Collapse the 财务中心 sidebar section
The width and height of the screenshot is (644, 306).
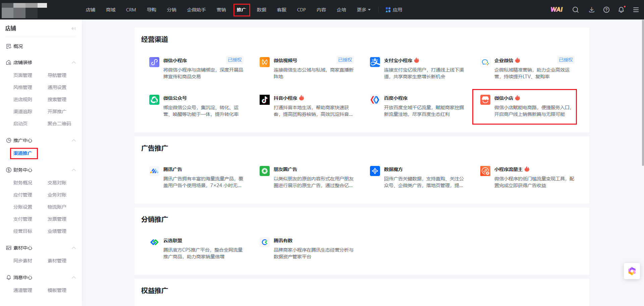pos(74,170)
